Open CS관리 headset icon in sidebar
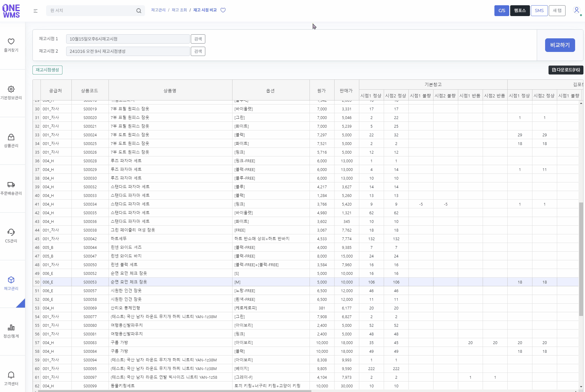The width and height of the screenshot is (585, 392). [x=11, y=232]
